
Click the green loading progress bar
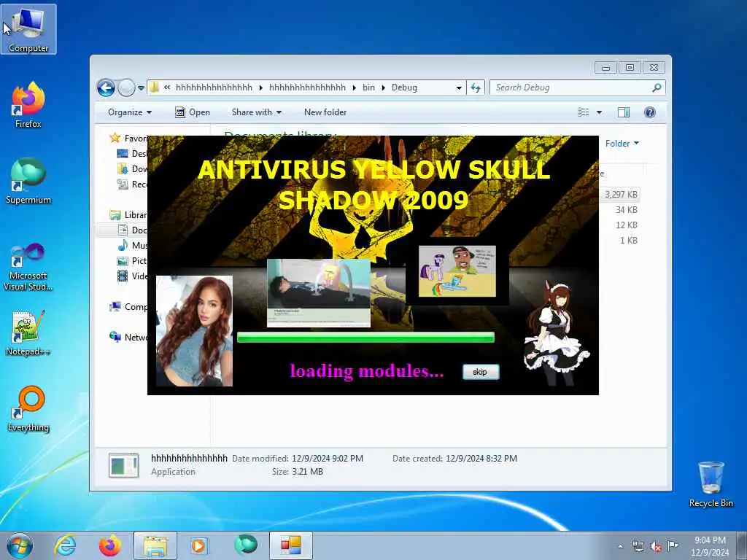365,338
